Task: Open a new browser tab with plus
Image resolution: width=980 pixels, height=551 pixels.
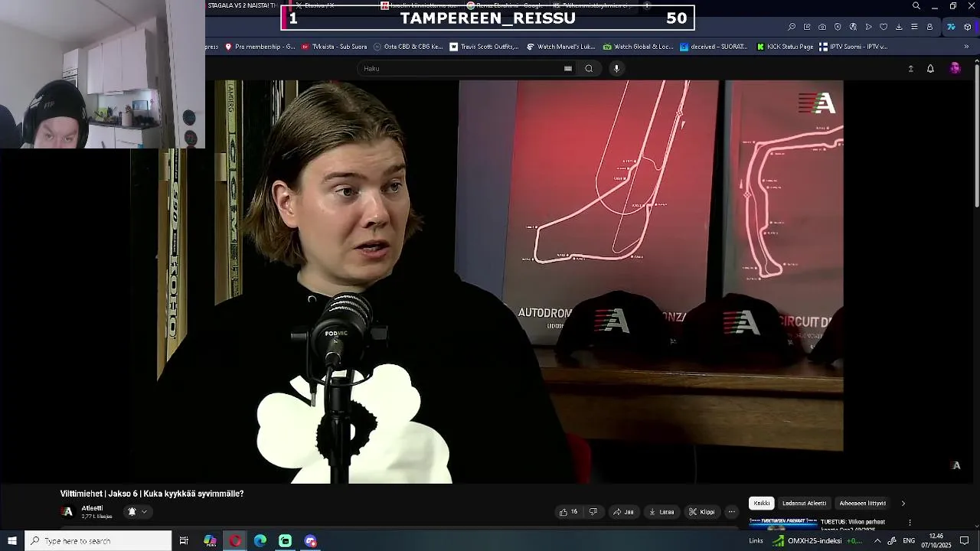Action: pyautogui.click(x=647, y=5)
